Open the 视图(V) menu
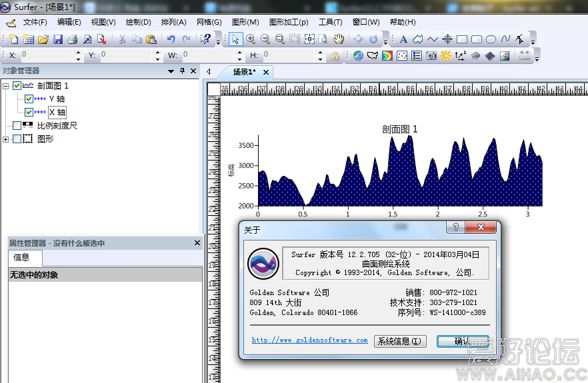 103,22
